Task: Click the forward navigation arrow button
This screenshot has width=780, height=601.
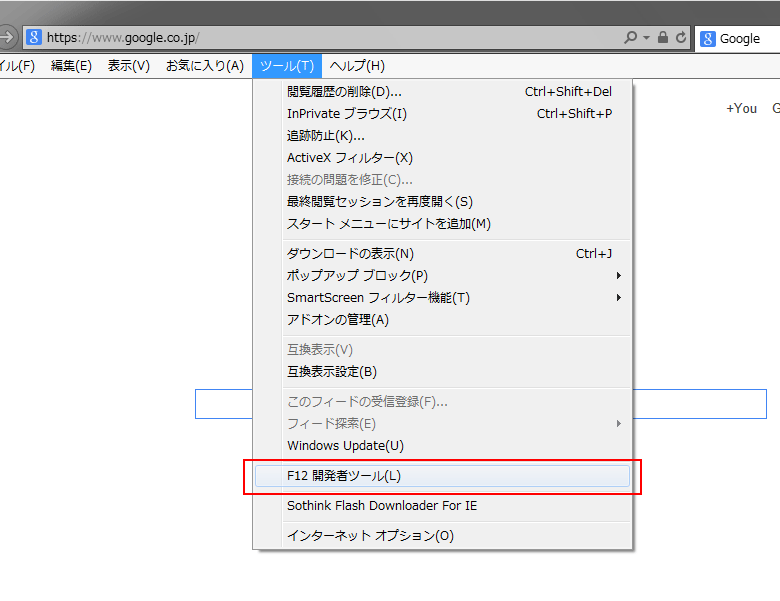Action: click(x=7, y=37)
